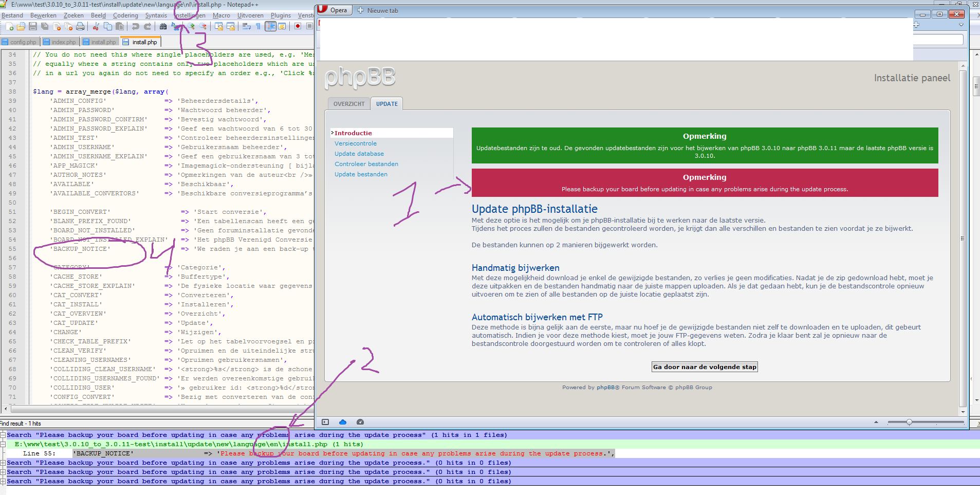The height and width of the screenshot is (495, 980).
Task: Select the UPDATE tab in phpBB installer
Action: click(387, 104)
